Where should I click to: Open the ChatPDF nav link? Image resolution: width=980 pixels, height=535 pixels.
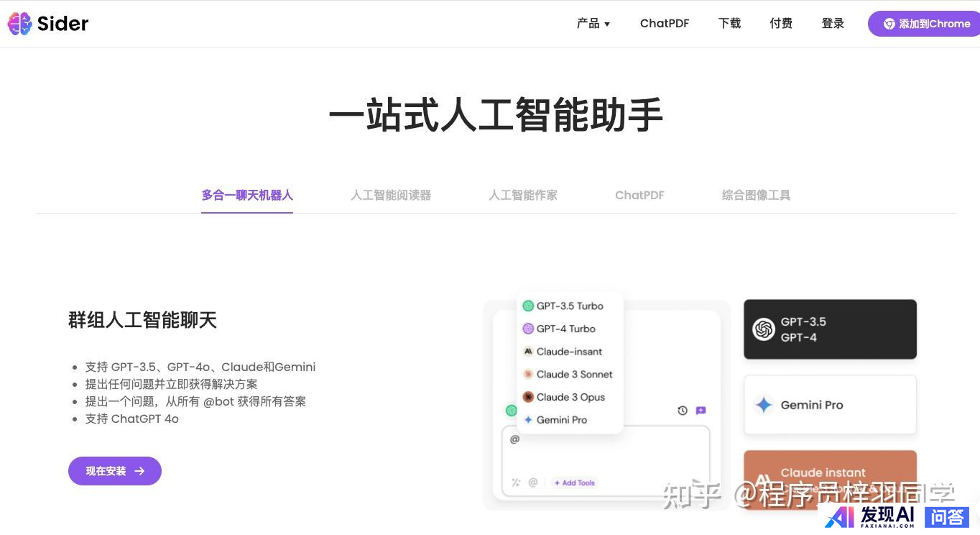665,24
